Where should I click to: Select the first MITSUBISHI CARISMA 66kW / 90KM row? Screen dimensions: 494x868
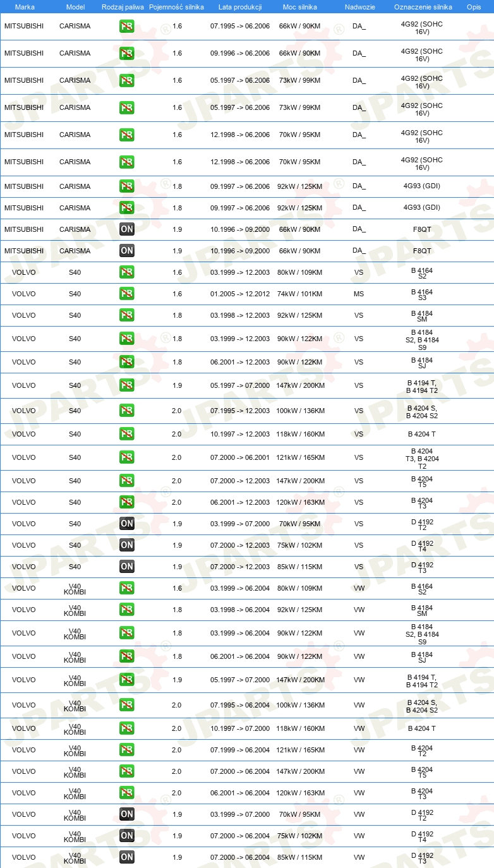point(247,27)
